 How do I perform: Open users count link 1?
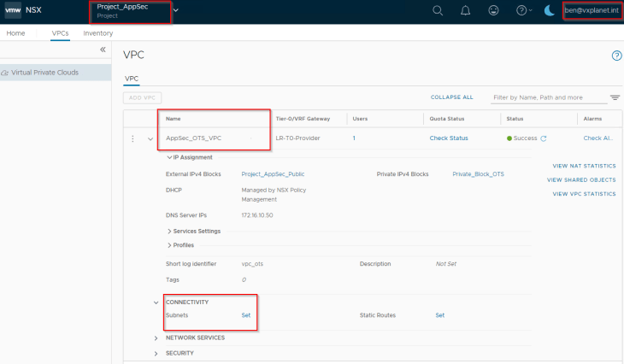click(x=354, y=138)
